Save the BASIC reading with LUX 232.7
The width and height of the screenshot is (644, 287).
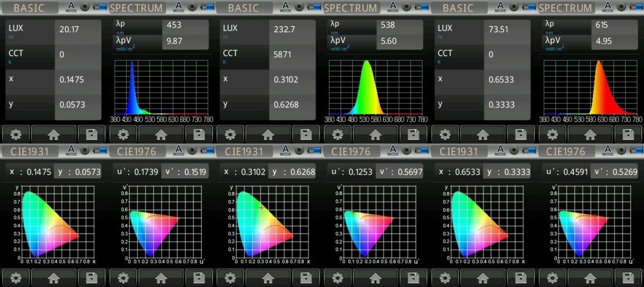(x=306, y=134)
